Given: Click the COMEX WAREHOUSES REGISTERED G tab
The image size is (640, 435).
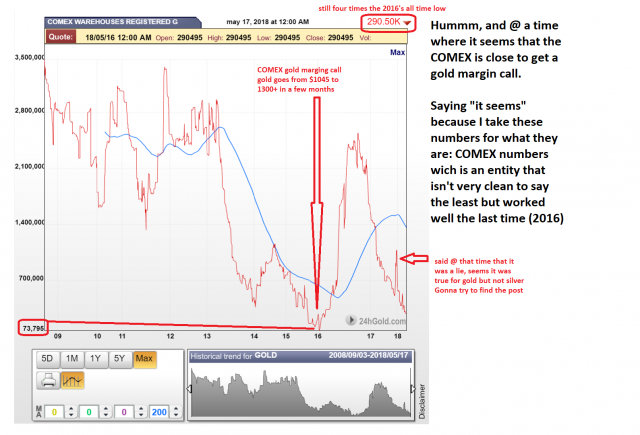Looking at the screenshot, I should click(x=122, y=22).
